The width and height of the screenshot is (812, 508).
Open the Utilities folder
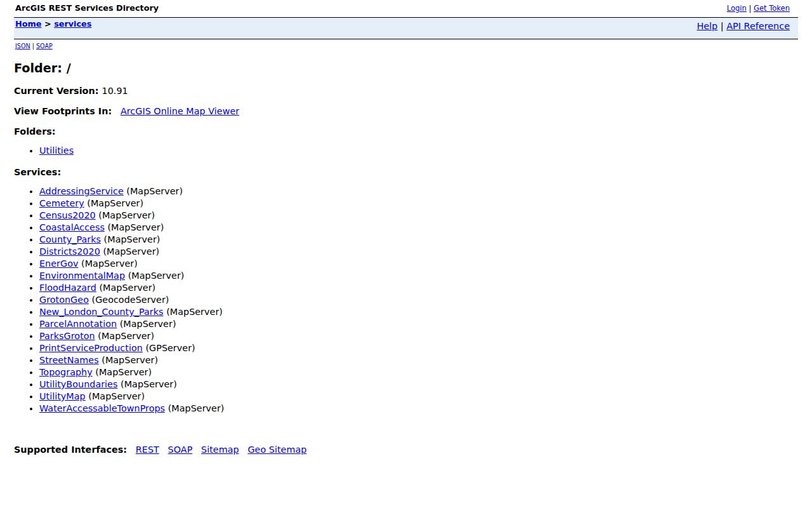(x=56, y=150)
